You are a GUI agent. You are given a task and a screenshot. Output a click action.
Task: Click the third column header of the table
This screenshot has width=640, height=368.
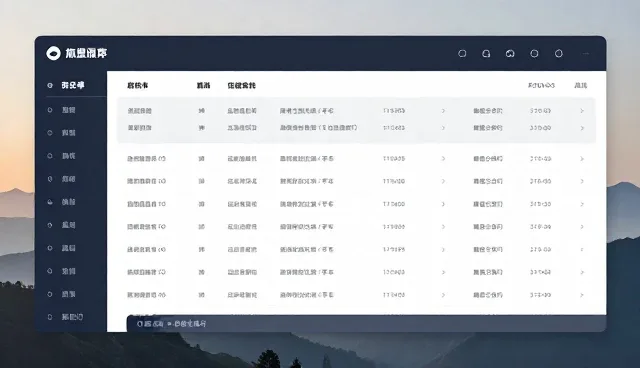(x=241, y=86)
